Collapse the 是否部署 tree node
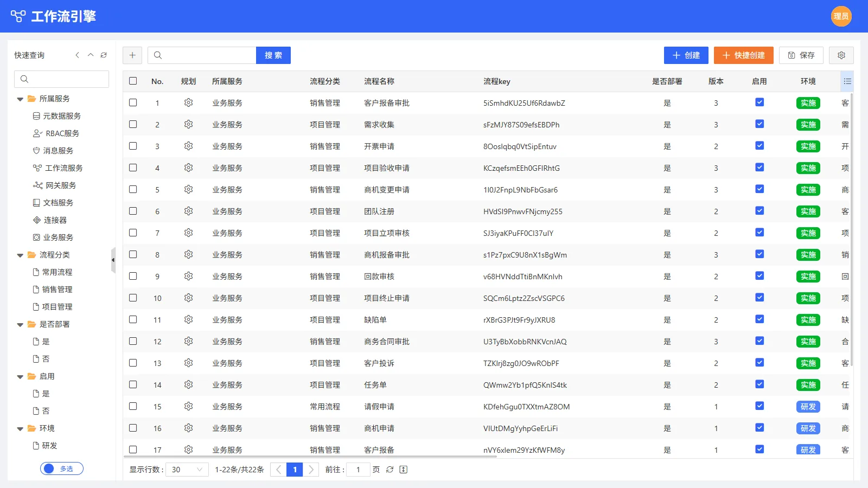Viewport: 868px width, 488px height. pos(20,325)
